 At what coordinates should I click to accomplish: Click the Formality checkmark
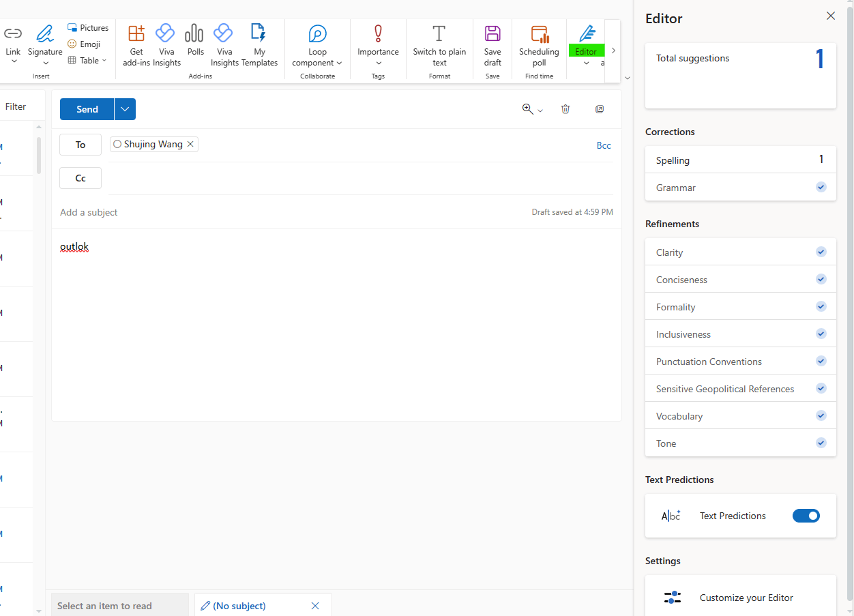pyautogui.click(x=821, y=306)
